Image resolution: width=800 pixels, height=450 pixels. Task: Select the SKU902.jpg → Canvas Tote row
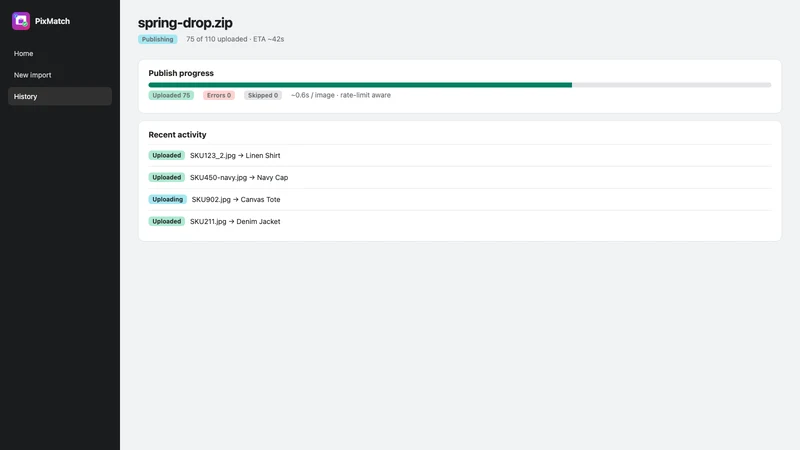click(x=460, y=199)
